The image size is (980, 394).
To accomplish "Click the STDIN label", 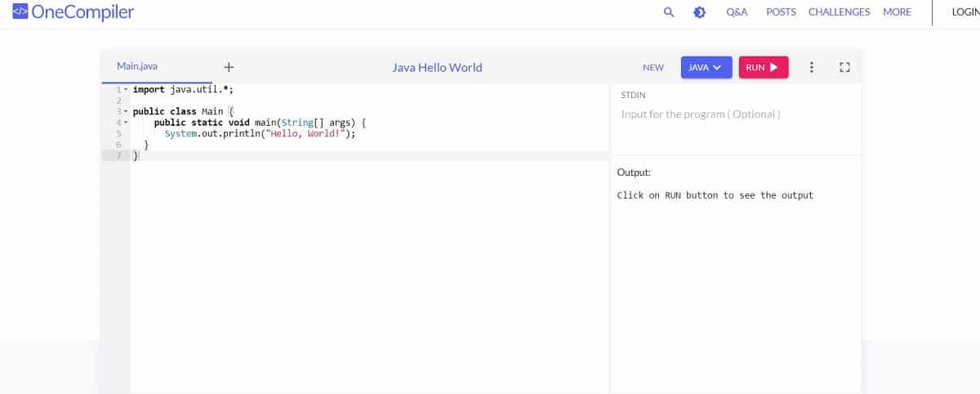I will point(633,95).
